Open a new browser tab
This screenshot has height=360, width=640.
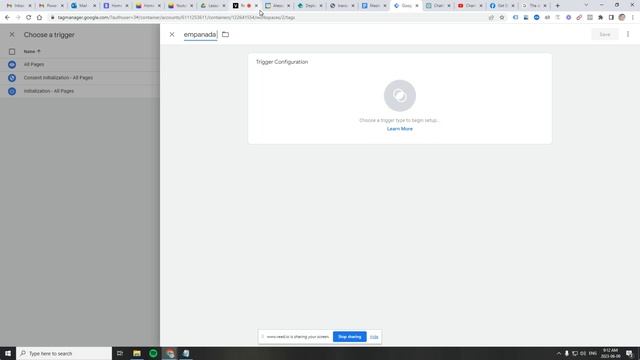(x=558, y=6)
